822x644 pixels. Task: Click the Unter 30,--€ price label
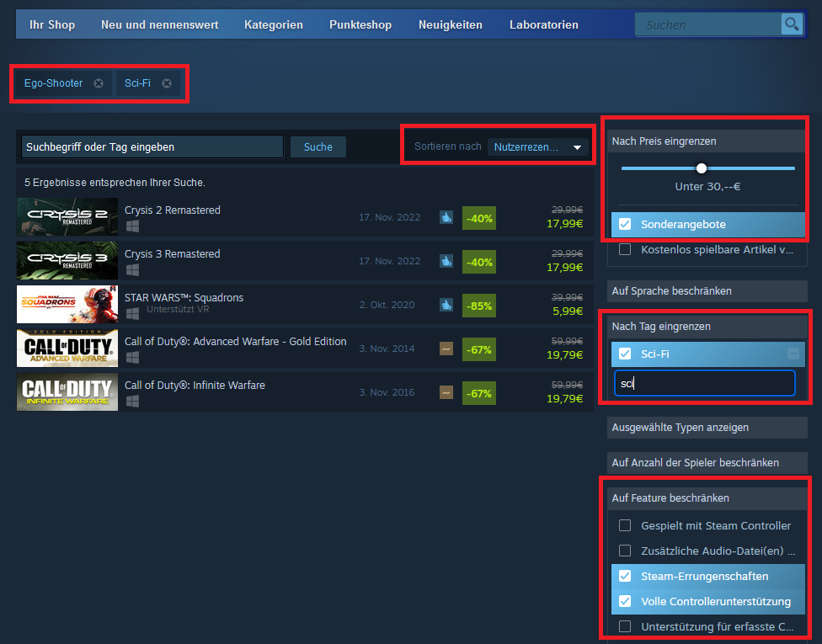[707, 187]
